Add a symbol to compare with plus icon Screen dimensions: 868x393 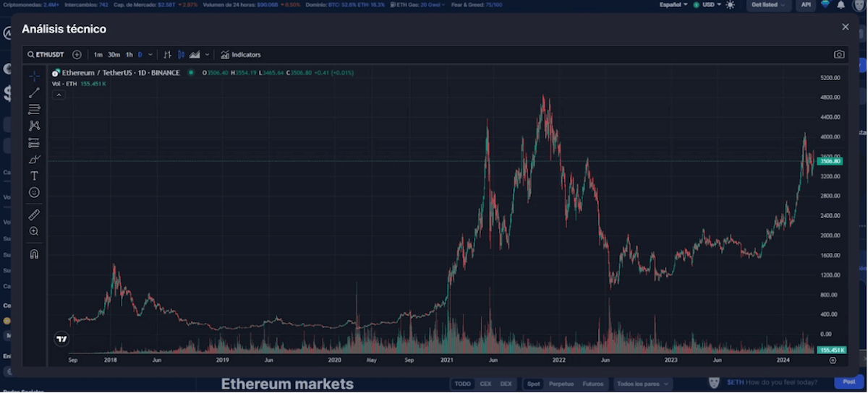coord(77,55)
